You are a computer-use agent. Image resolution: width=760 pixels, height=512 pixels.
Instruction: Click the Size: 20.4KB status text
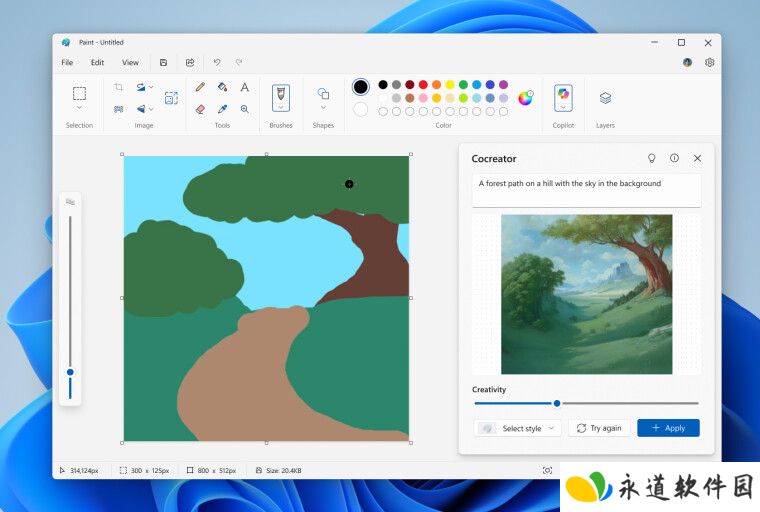[284, 470]
